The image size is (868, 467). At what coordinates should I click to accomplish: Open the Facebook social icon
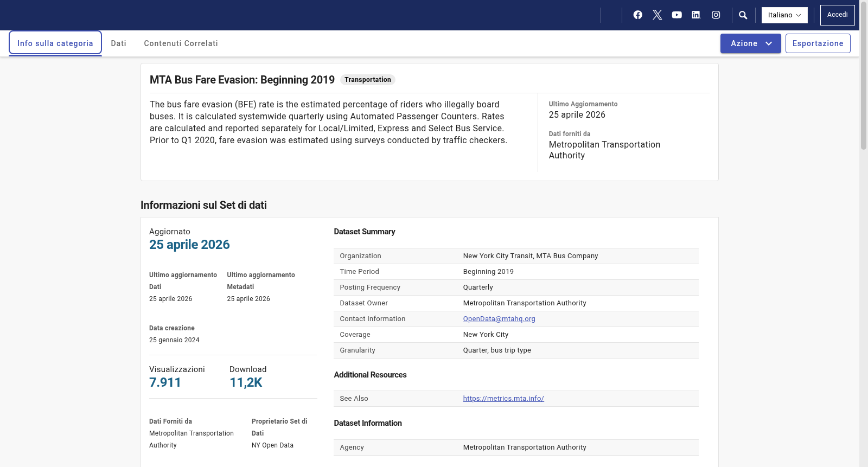(x=638, y=15)
